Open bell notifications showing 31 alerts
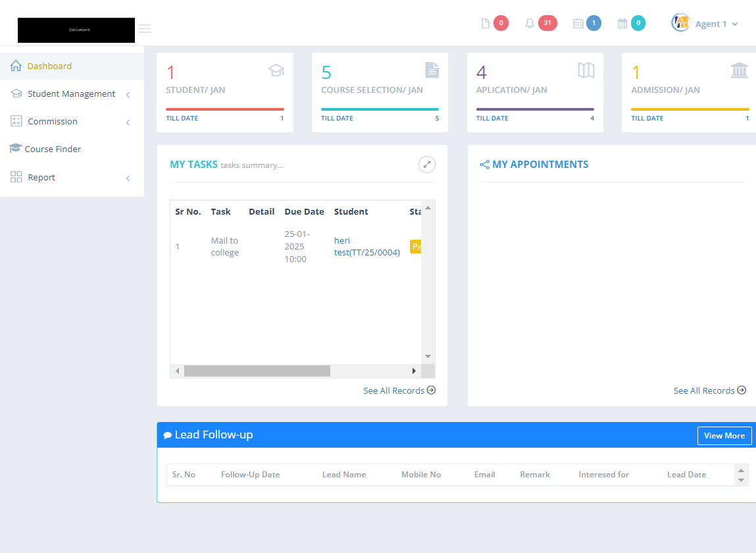756x553 pixels. click(x=530, y=24)
